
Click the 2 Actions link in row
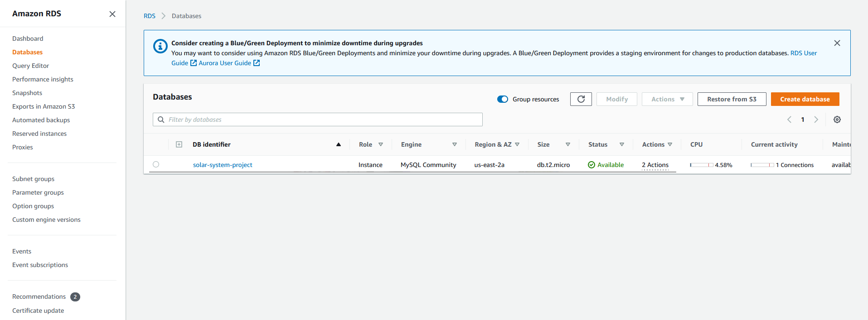(655, 165)
